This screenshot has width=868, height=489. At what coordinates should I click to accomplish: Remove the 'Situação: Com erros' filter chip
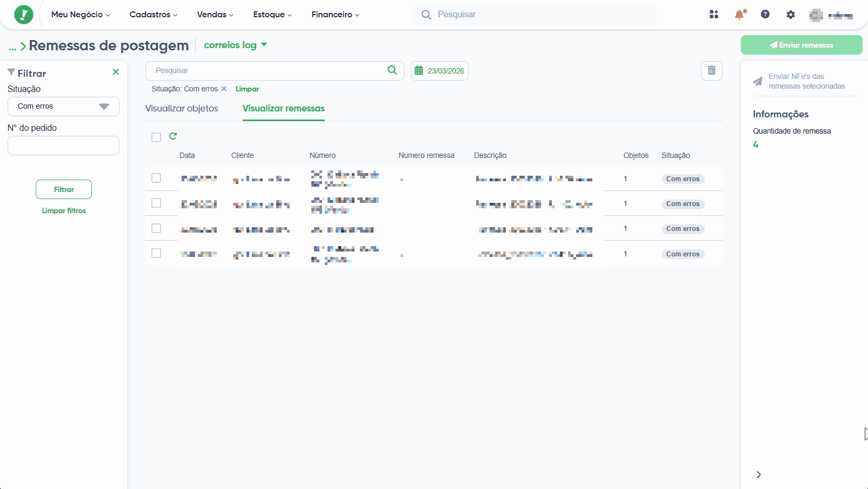[x=224, y=89]
